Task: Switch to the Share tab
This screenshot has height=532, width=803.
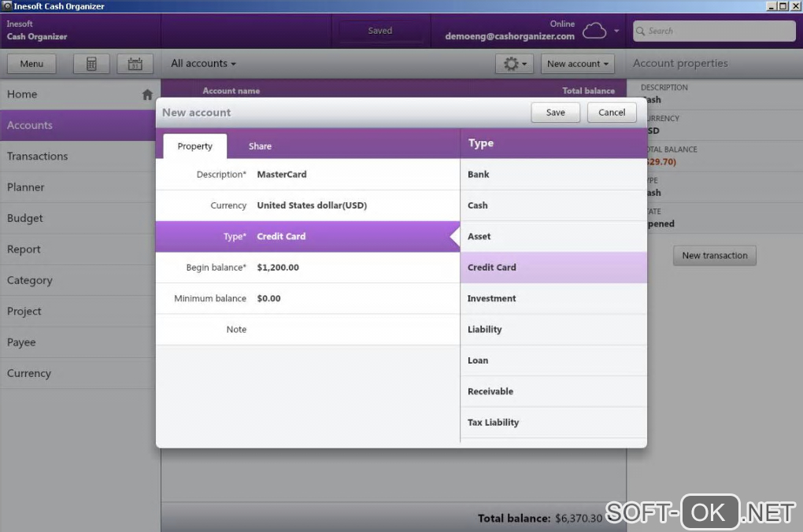Action: 260,146
